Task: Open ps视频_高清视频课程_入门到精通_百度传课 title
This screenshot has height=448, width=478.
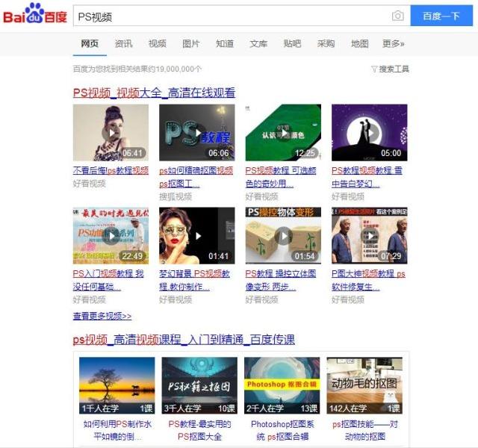Action: (184, 339)
